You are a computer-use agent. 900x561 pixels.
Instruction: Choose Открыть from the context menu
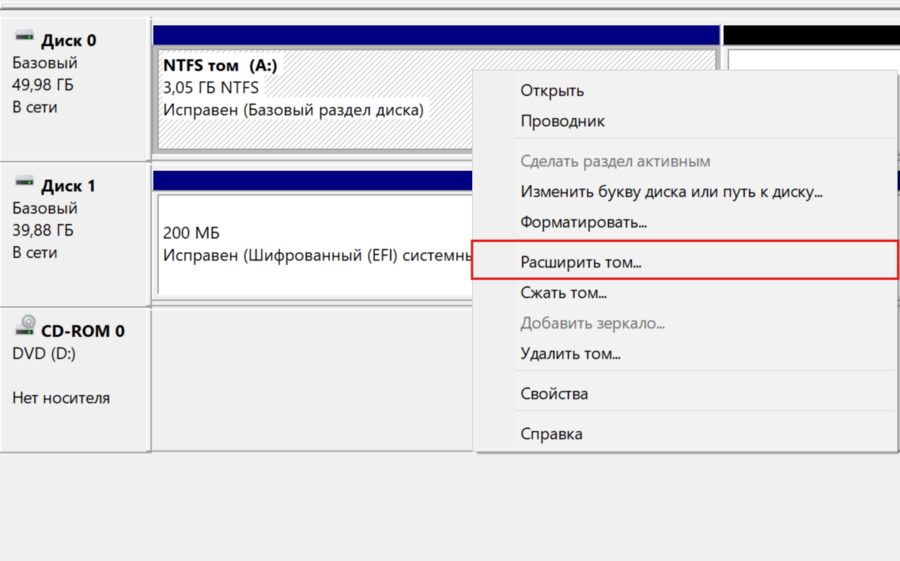click(x=552, y=91)
